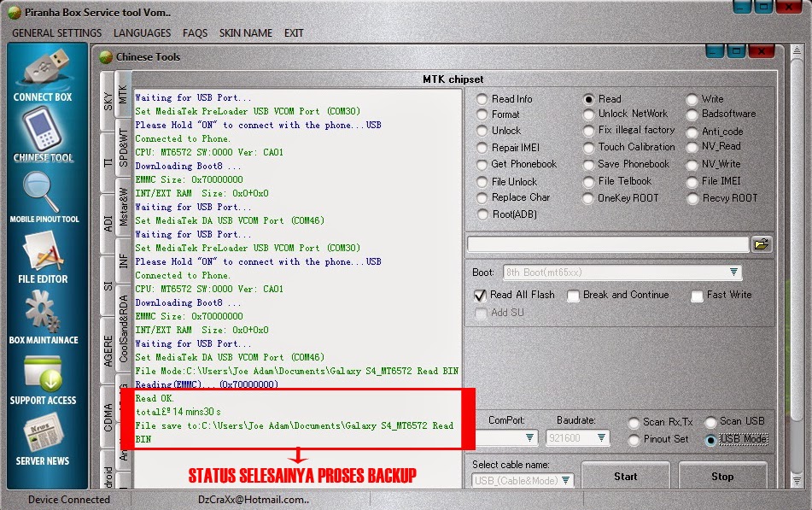
Task: Select OneKey ROOT option
Action: pos(587,198)
